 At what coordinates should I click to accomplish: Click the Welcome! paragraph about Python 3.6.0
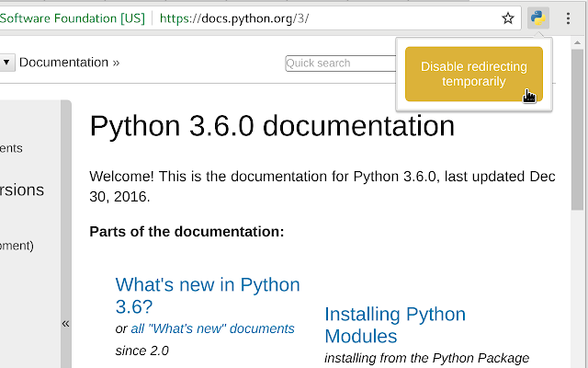322,186
